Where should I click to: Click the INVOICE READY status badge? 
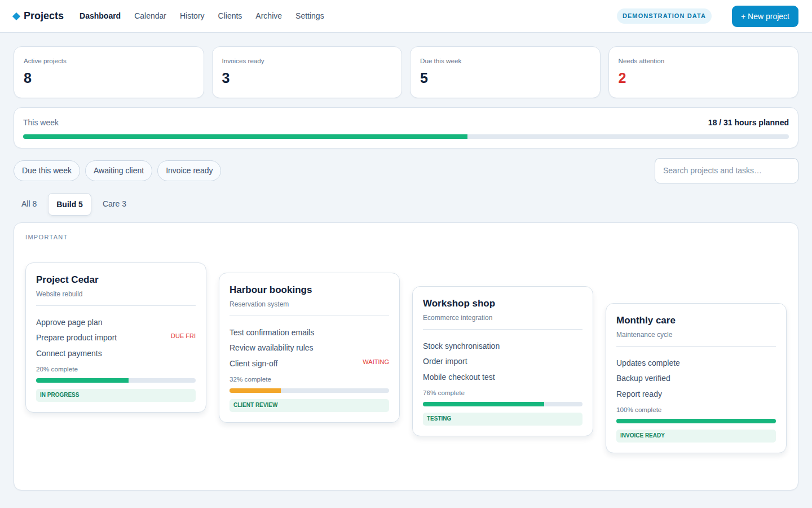696,436
